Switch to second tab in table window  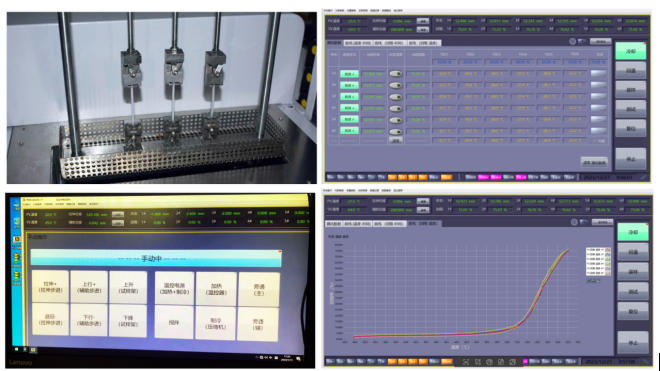(x=358, y=43)
